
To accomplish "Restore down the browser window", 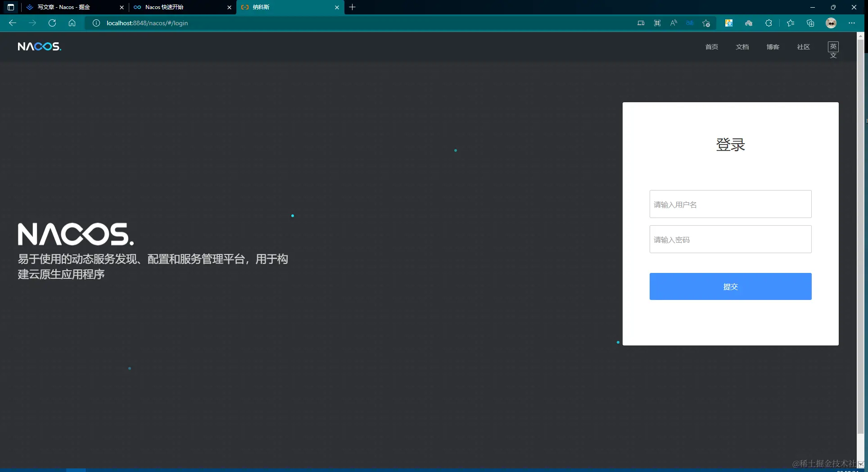I will coord(833,7).
